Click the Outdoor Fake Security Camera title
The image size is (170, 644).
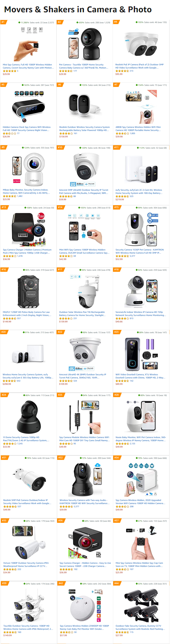pos(140,627)
